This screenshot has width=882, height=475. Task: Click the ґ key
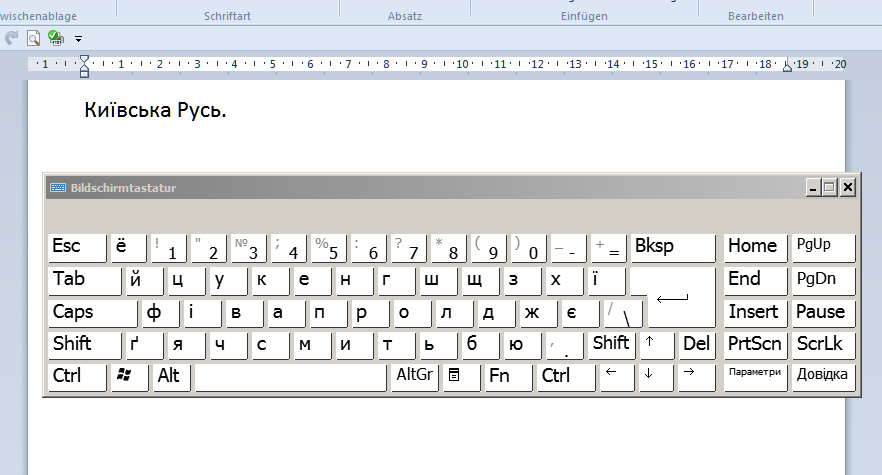point(144,345)
